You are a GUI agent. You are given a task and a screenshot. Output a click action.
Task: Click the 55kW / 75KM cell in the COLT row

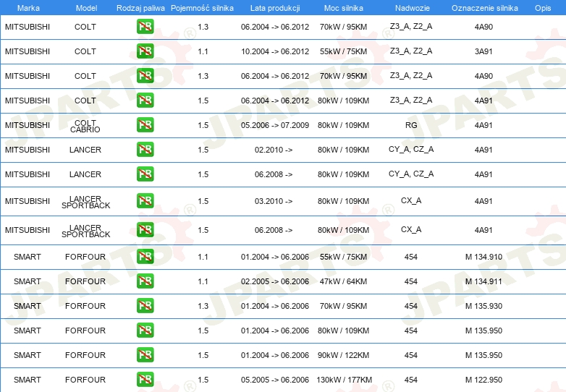click(x=343, y=51)
